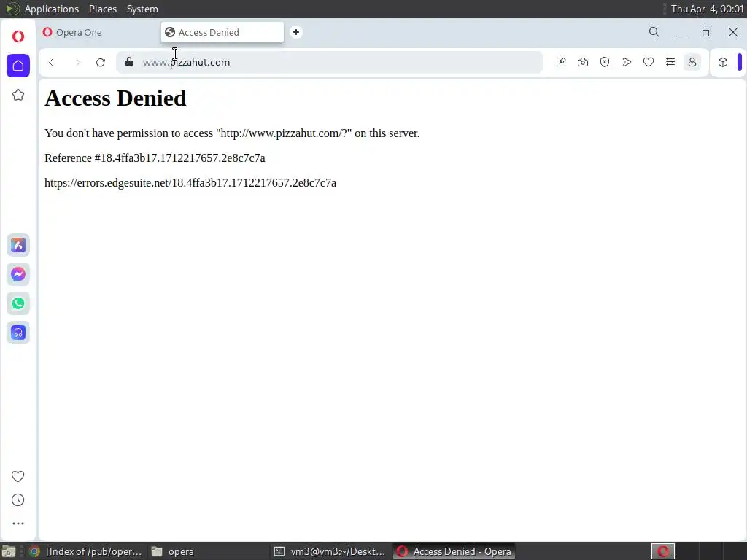This screenshot has height=560, width=747.
Task: Switch to Index of /pub/oper taskbar window
Action: pyautogui.click(x=86, y=551)
